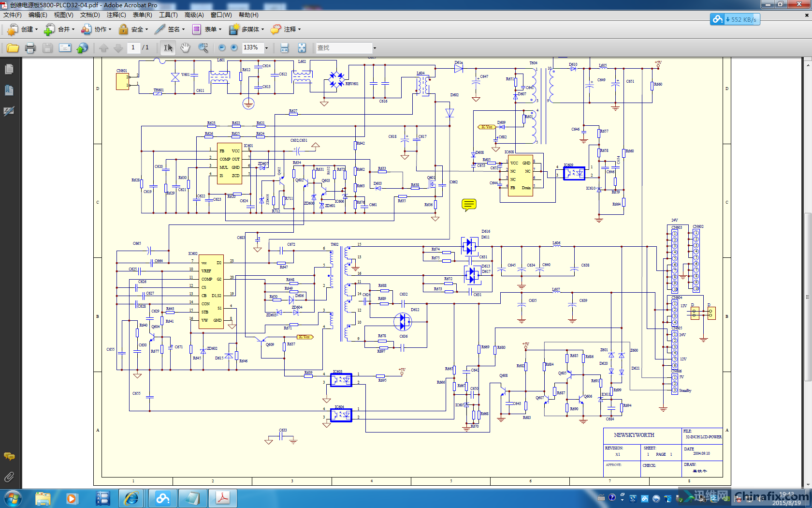Switch to Baidu cloud taskbar app

[162, 498]
